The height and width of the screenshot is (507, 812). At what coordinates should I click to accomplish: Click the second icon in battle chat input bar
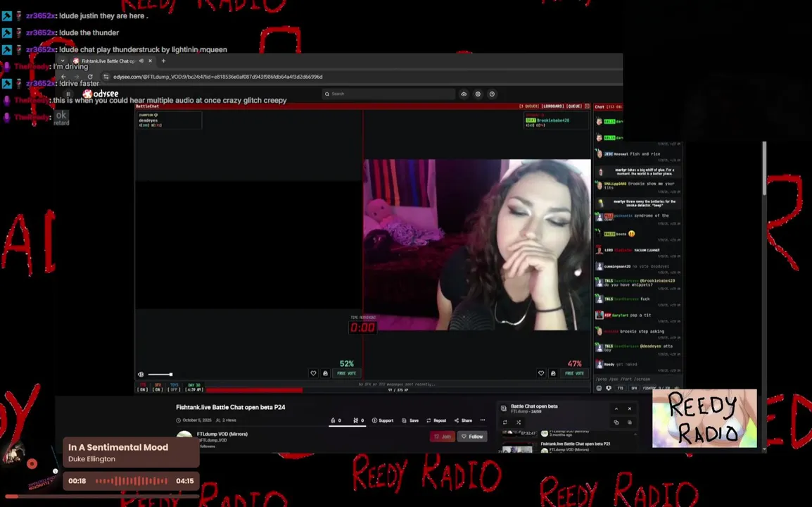click(x=609, y=388)
